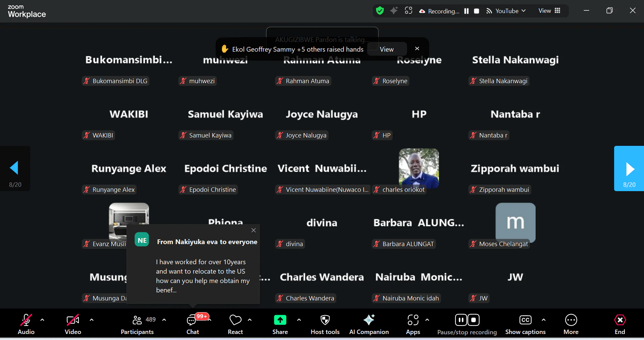
Task: Close the Nakiyuka eva chat popup
Action: click(254, 230)
